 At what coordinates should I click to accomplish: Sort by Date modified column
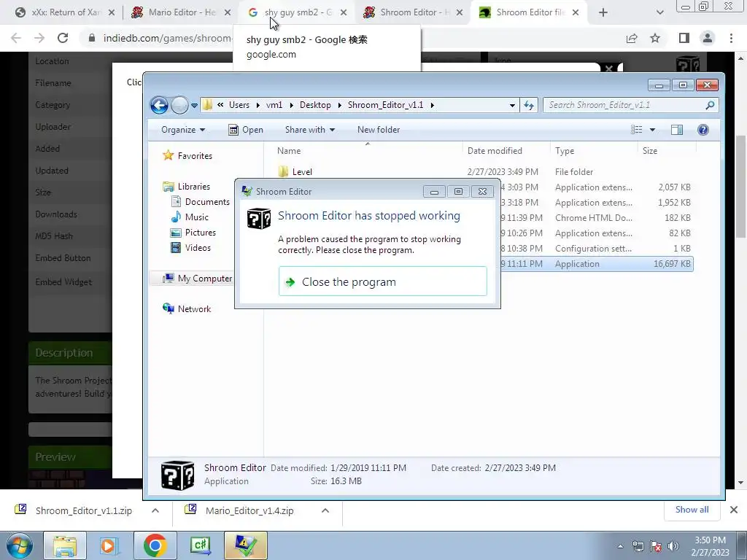pyautogui.click(x=495, y=150)
